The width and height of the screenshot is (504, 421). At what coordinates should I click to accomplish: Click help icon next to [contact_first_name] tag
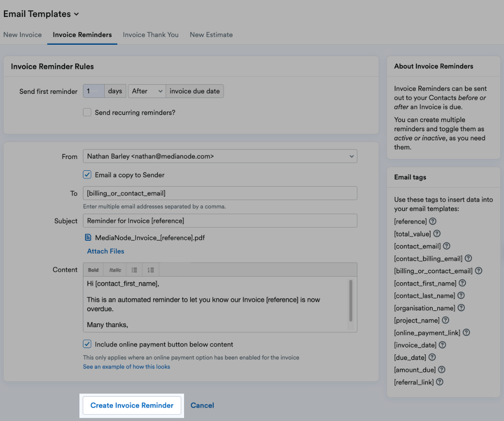point(462,283)
